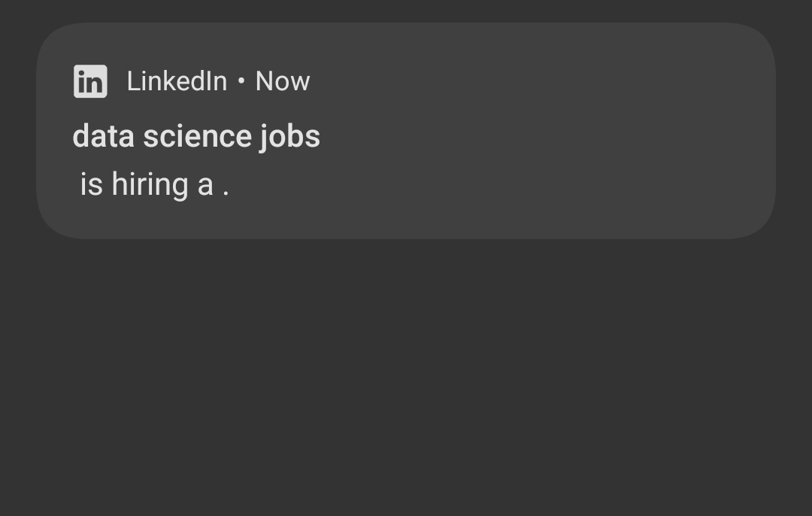812x516 pixels.
Task: Tap the LinkedIn logo icon
Action: (x=91, y=81)
